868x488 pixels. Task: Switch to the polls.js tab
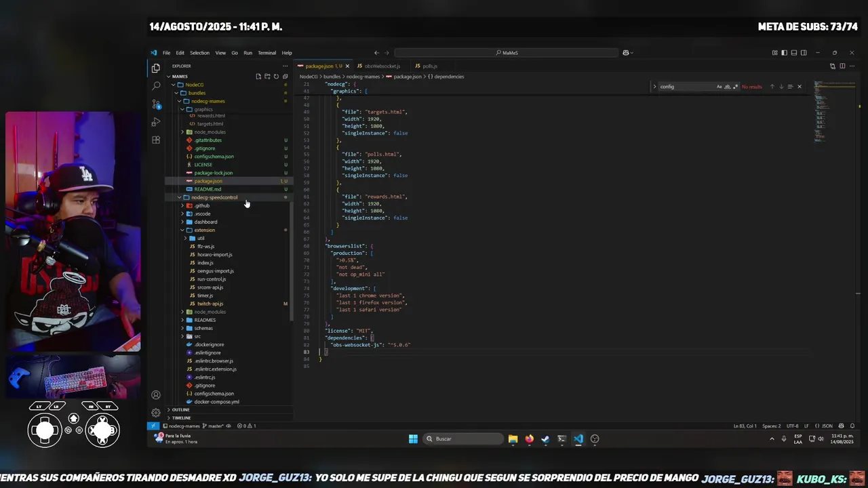(x=429, y=66)
